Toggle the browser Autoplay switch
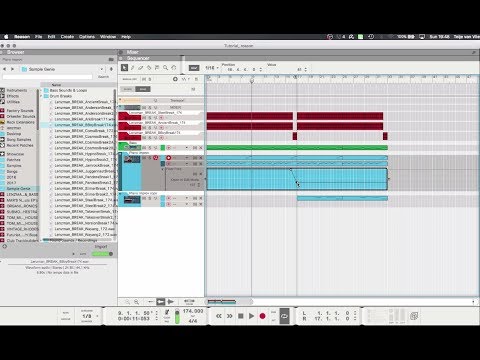This screenshot has width=480, height=360. 102,254
